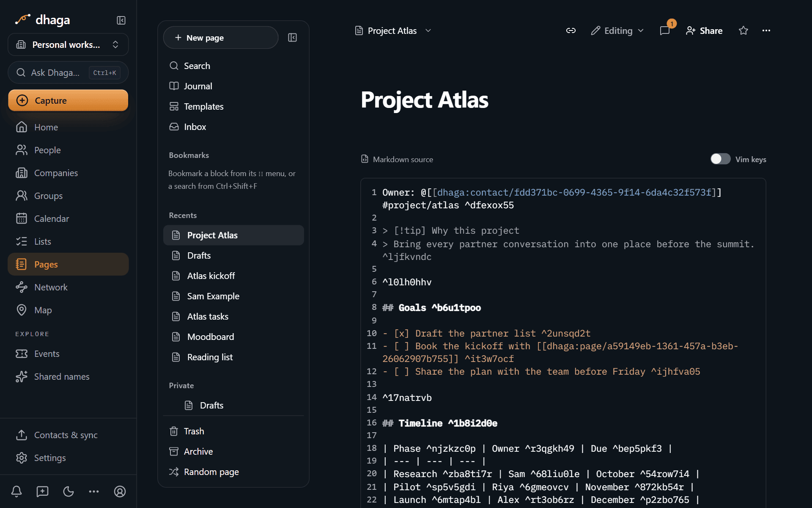This screenshot has width=812, height=508.
Task: Open Companies from the sidebar
Action: 68,173
